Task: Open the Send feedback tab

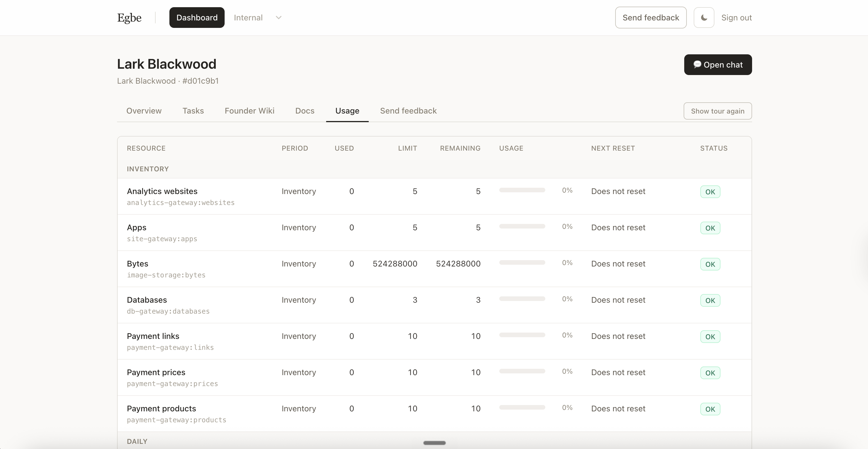Action: [408, 111]
